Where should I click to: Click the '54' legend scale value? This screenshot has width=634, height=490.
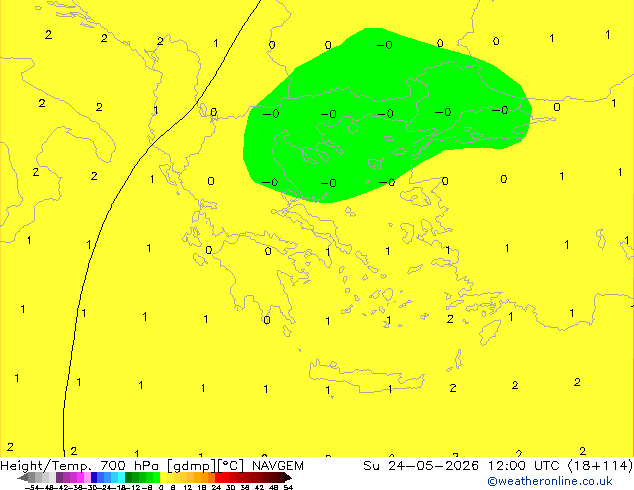click(x=288, y=487)
